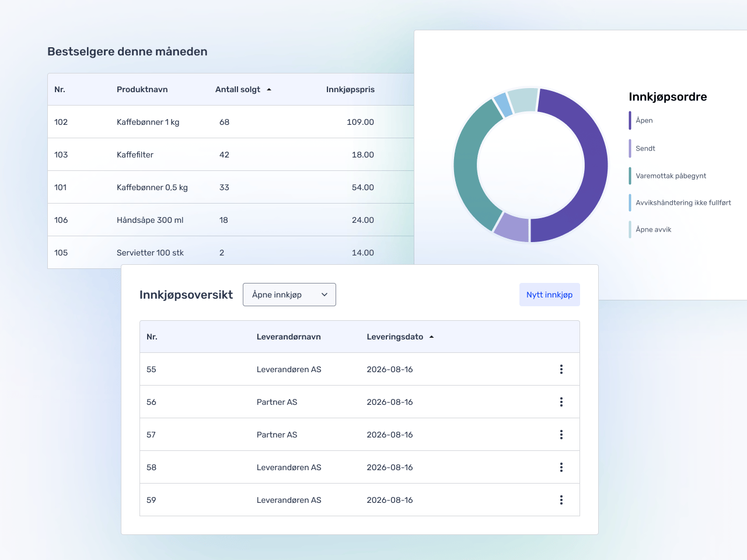Open the three-dot menu for order 56
The height and width of the screenshot is (560, 747).
[561, 402]
